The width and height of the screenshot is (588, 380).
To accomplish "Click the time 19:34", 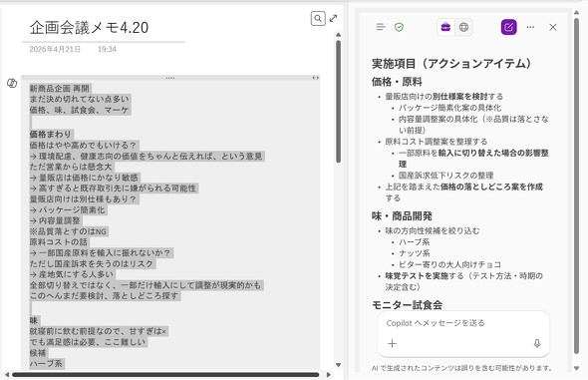I will click(107, 49).
